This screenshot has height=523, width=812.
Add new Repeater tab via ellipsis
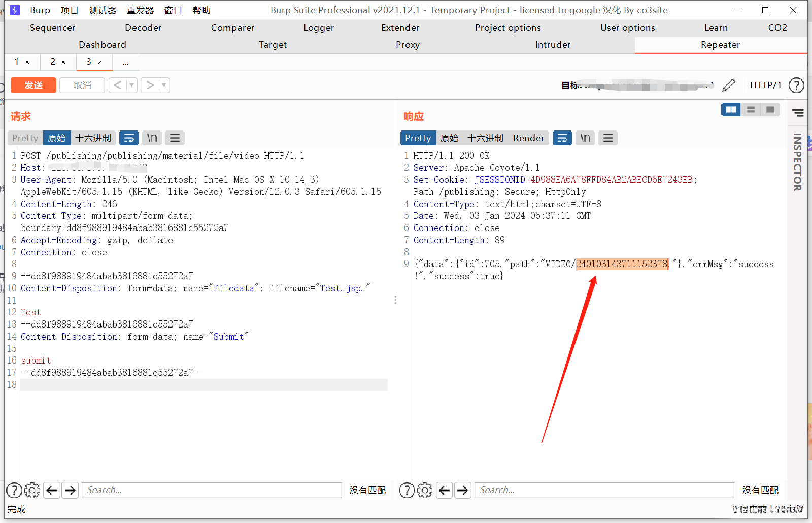click(x=125, y=62)
